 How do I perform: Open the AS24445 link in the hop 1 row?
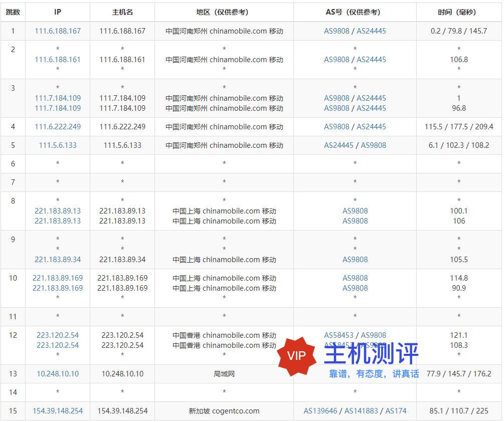(371, 31)
